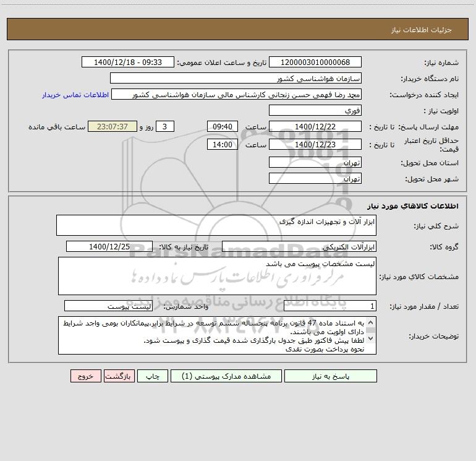Click unit of measure field لیست پیوست
The width and height of the screenshot is (476, 461).
[x=108, y=306]
